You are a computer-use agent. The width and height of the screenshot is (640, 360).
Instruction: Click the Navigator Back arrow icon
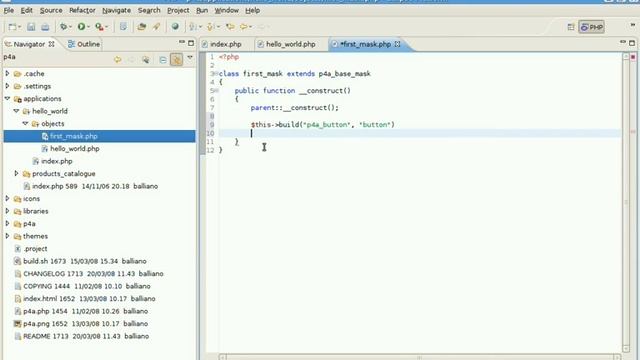[x=118, y=60]
